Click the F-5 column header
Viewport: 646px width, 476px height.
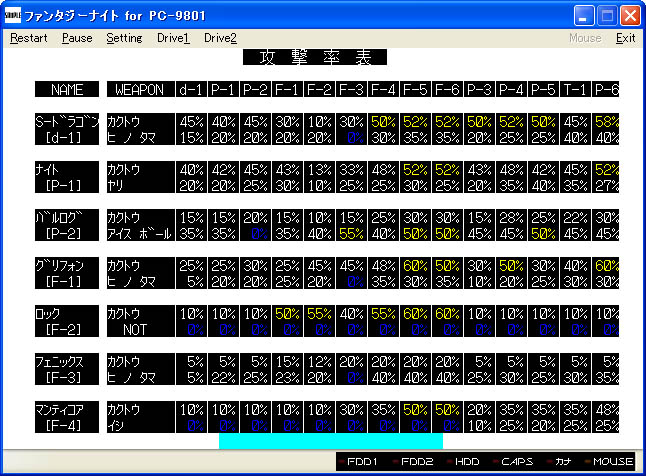point(415,89)
